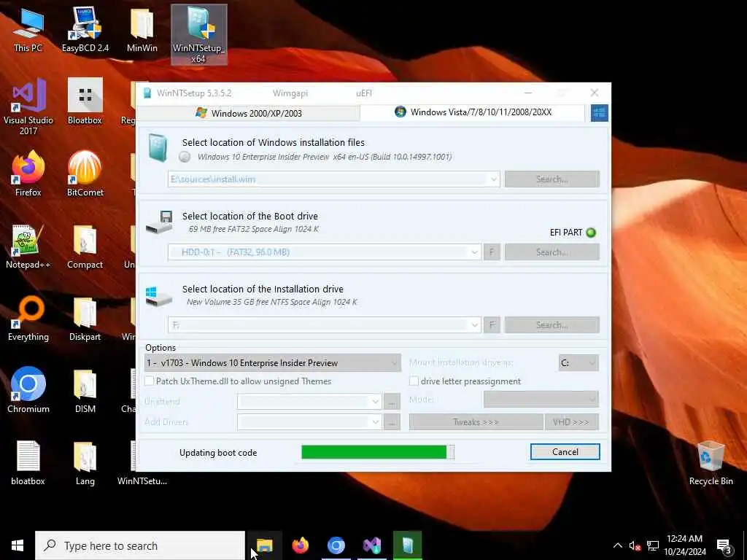Click Search for Installation drive
Screen dimensions: 747x560
(551, 324)
